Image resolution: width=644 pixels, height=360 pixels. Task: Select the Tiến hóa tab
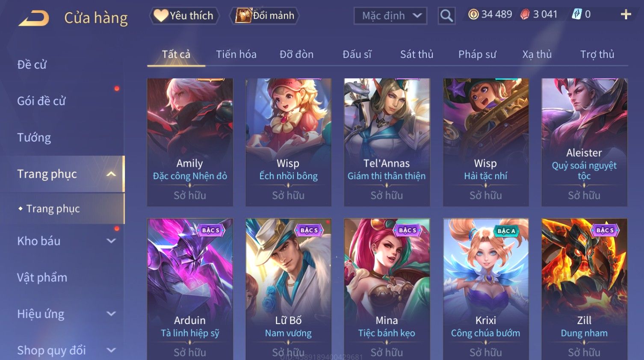point(236,54)
